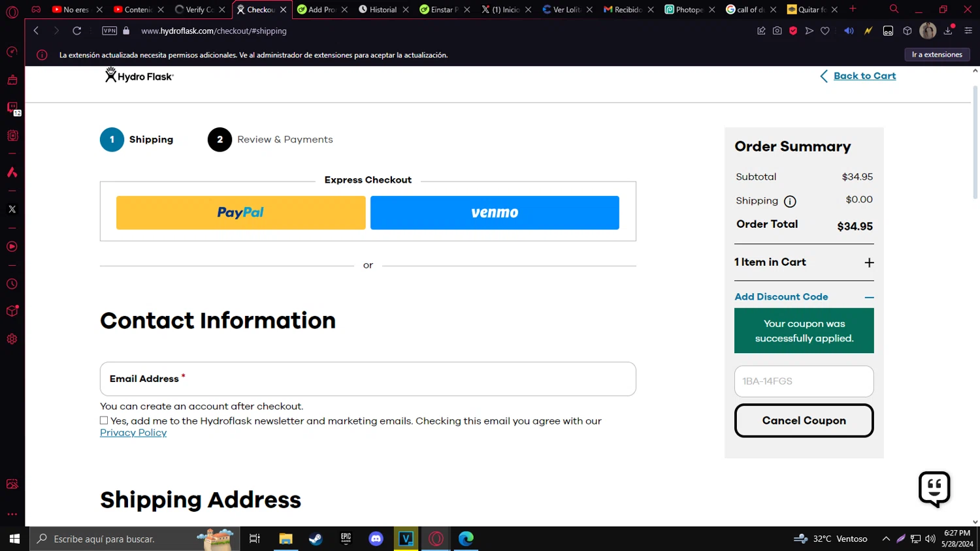Switch to the Photopea tab

coord(689,9)
